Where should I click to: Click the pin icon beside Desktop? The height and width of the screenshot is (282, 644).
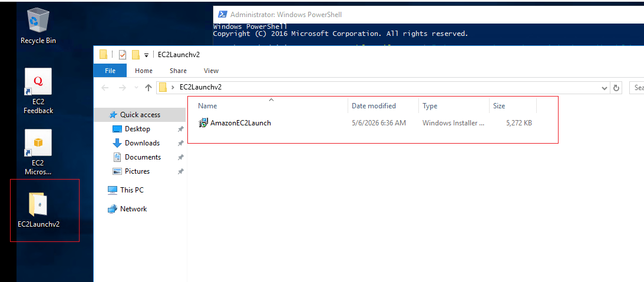pyautogui.click(x=180, y=130)
